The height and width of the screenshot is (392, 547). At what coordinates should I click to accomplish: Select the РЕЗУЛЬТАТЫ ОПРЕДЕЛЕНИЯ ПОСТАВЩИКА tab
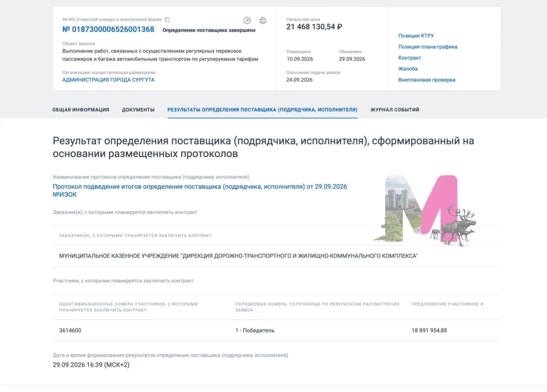(262, 110)
